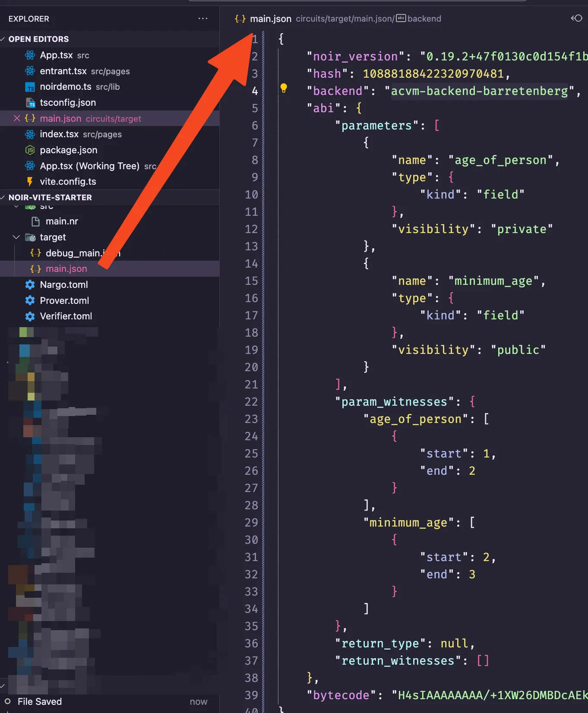588x713 pixels.
Task: Collapse the target folder chevron
Action: [x=16, y=237]
